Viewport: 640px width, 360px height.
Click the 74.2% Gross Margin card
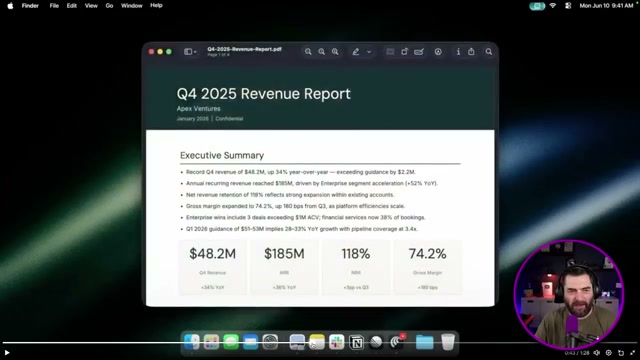tap(427, 267)
